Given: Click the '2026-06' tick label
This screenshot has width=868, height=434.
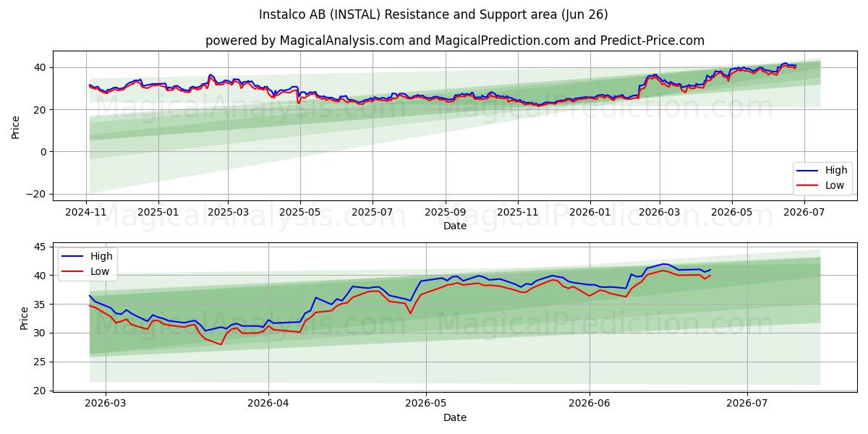Looking at the screenshot, I should point(590,404).
